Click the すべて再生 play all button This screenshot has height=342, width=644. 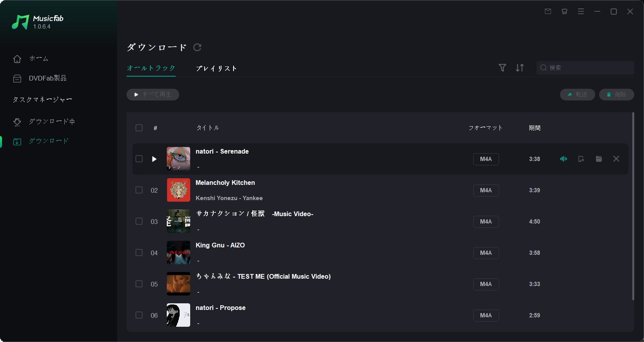(x=153, y=95)
